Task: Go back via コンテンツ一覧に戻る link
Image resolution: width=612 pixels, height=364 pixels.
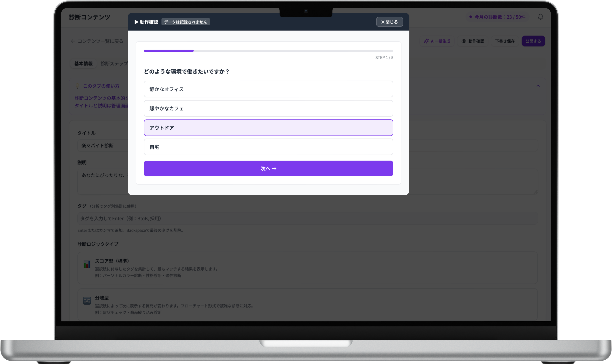Action: 97,41
